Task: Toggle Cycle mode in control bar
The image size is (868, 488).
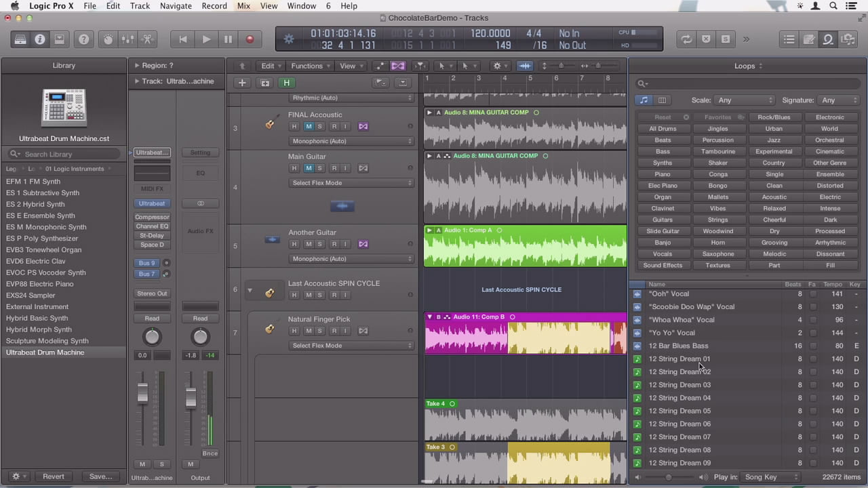Action: (x=687, y=39)
